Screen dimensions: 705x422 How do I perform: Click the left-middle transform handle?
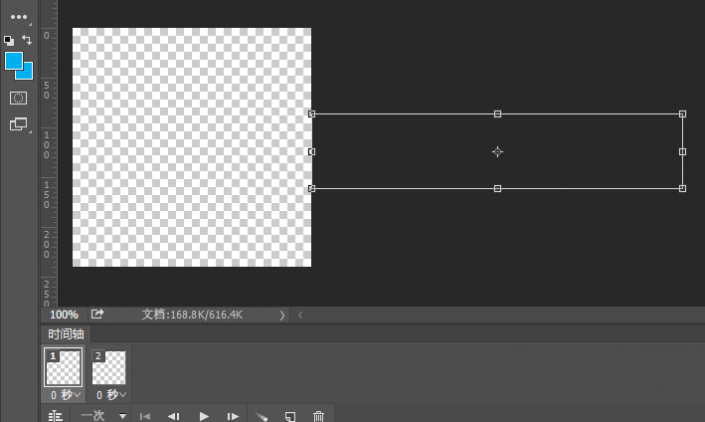[x=312, y=152]
